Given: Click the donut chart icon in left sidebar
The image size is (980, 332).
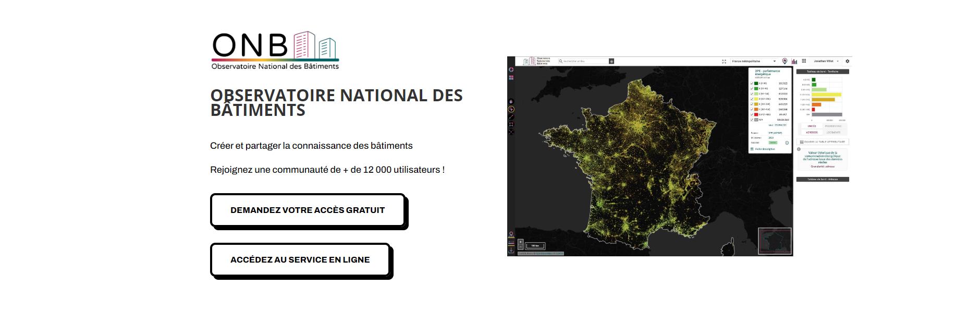Looking at the screenshot, I should 511,69.
